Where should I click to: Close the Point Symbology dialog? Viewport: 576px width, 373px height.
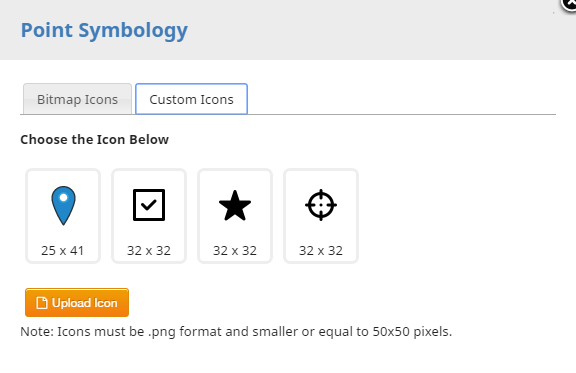click(569, 4)
